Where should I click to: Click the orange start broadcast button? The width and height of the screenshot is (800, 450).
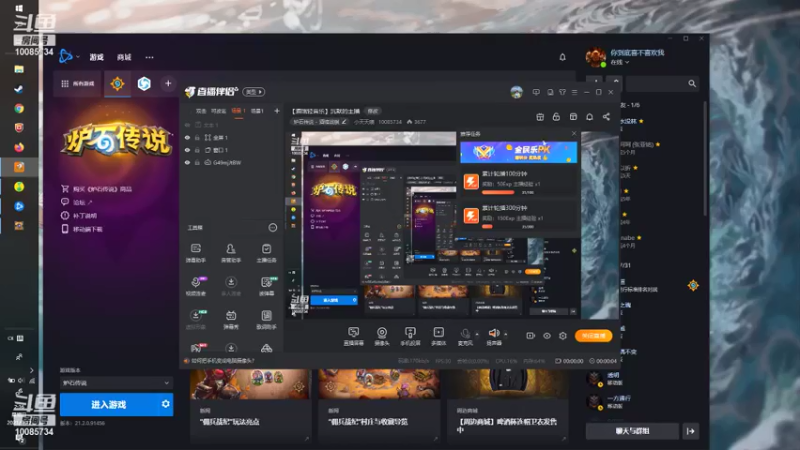pos(593,336)
